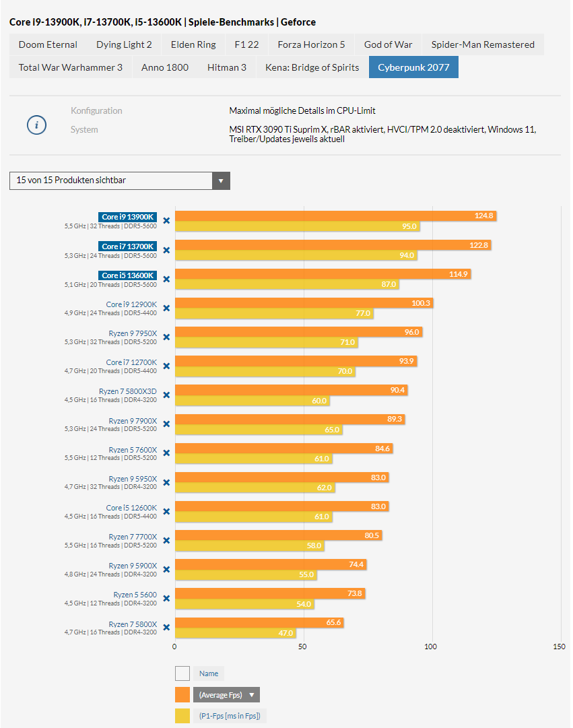This screenshot has height=728, width=573.
Task: Open the products visible dropdown
Action: 120,180
